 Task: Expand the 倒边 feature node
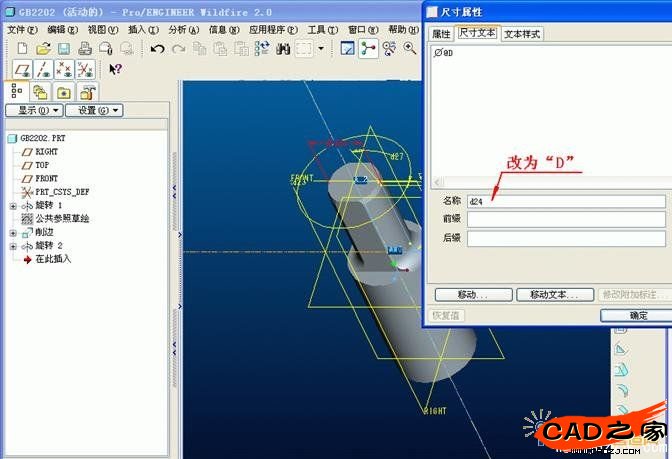click(13, 232)
